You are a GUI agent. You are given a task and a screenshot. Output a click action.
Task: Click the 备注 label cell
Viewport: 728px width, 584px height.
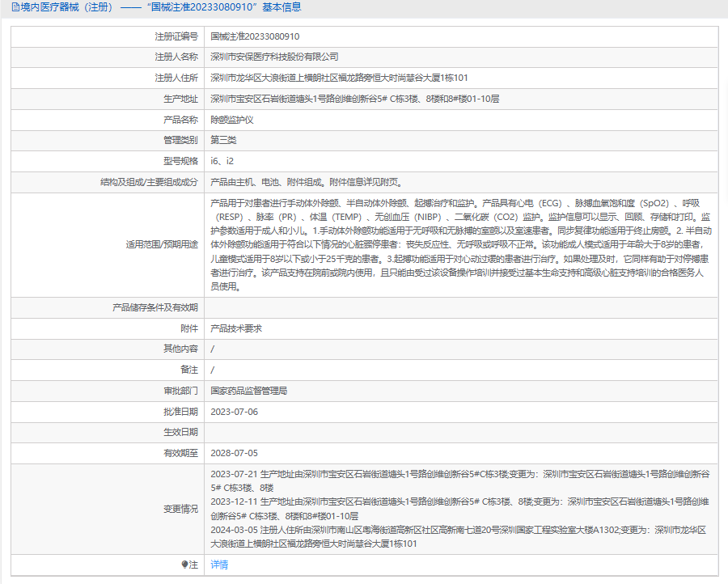[x=108, y=370]
